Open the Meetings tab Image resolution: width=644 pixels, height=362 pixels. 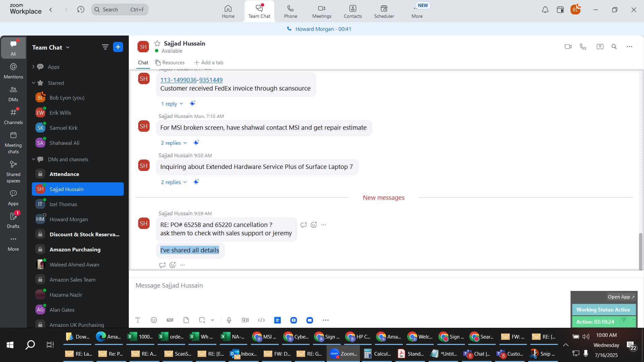click(x=322, y=11)
